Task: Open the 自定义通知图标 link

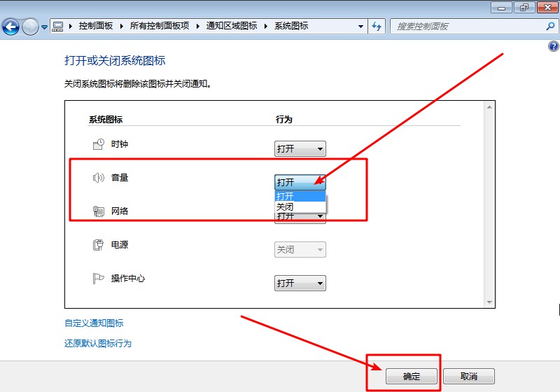Action: (94, 323)
